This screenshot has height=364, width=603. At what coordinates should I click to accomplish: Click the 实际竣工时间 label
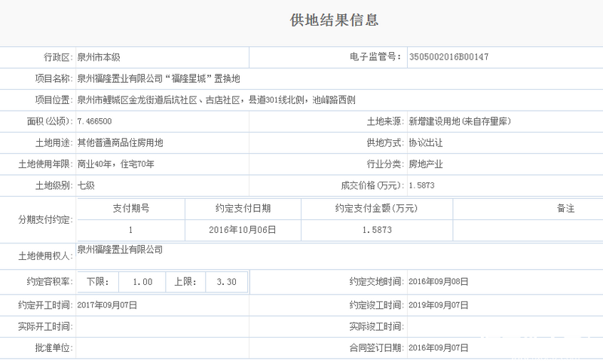[x=376, y=327]
